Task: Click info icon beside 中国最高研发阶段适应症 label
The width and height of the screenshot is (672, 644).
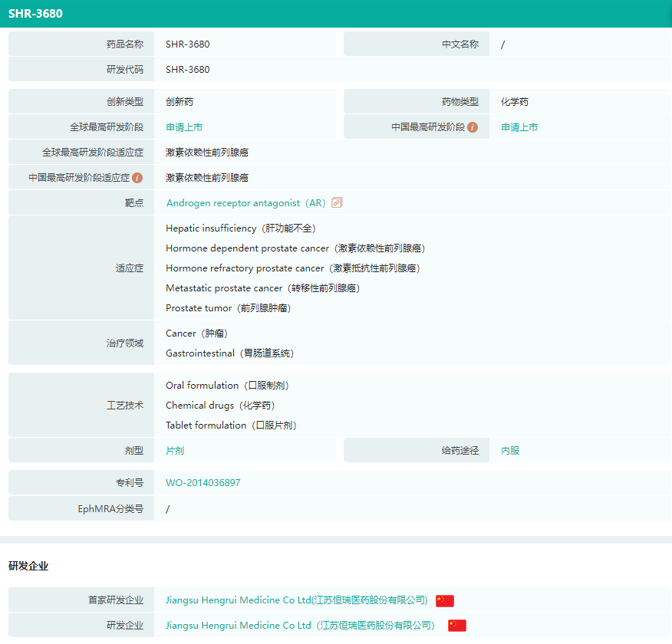Action: pyautogui.click(x=137, y=178)
